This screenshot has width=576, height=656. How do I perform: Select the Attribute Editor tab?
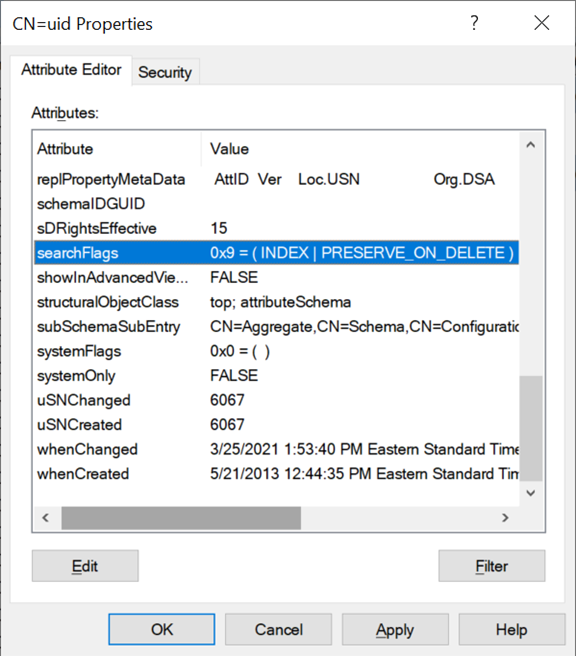[71, 69]
